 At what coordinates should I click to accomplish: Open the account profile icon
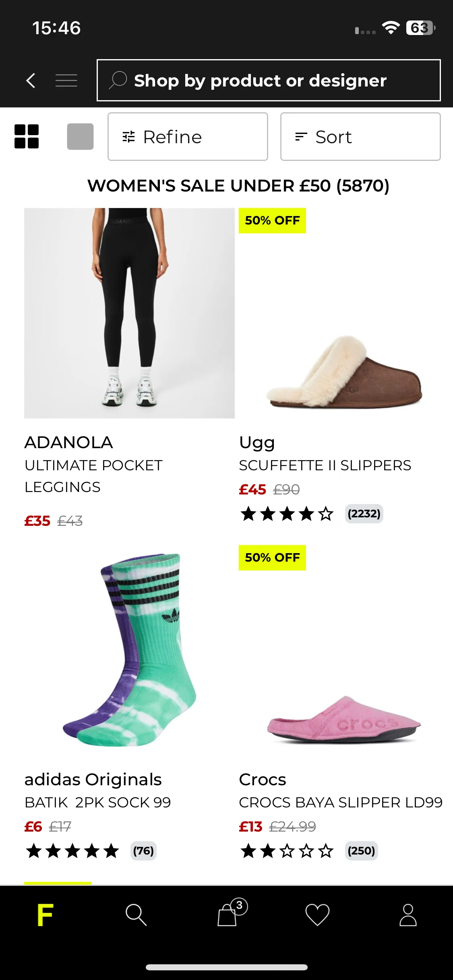tap(408, 915)
